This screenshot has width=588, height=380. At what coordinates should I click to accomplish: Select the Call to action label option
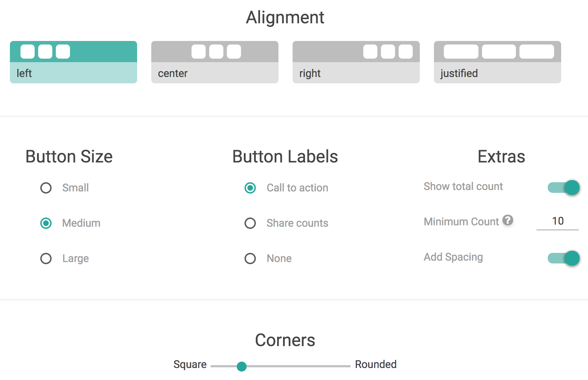tap(250, 188)
